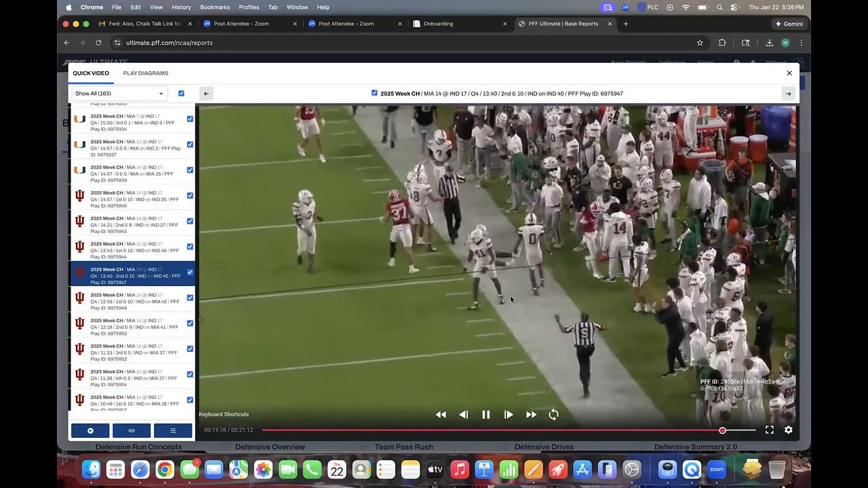Open the Show All (163) dropdown
Screen dimensions: 868x488
119,94
